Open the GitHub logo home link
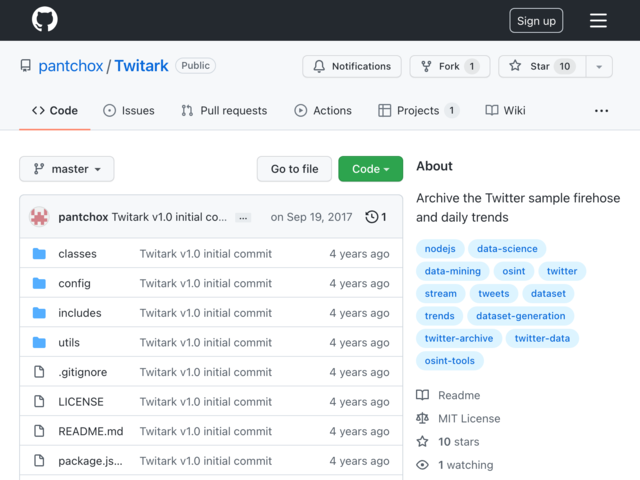This screenshot has width=640, height=480. point(44,19)
